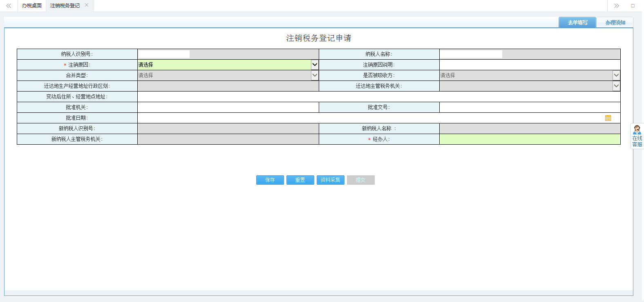Click the 新纳税人主管税务机关 field

[x=228, y=139]
